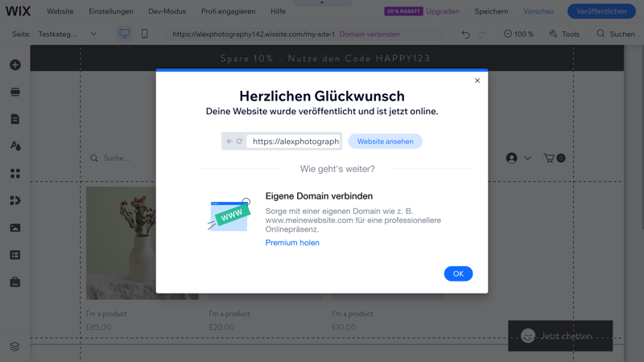Open the My Business puzzle icon
Screen dimensions: 644x362
tap(15, 200)
